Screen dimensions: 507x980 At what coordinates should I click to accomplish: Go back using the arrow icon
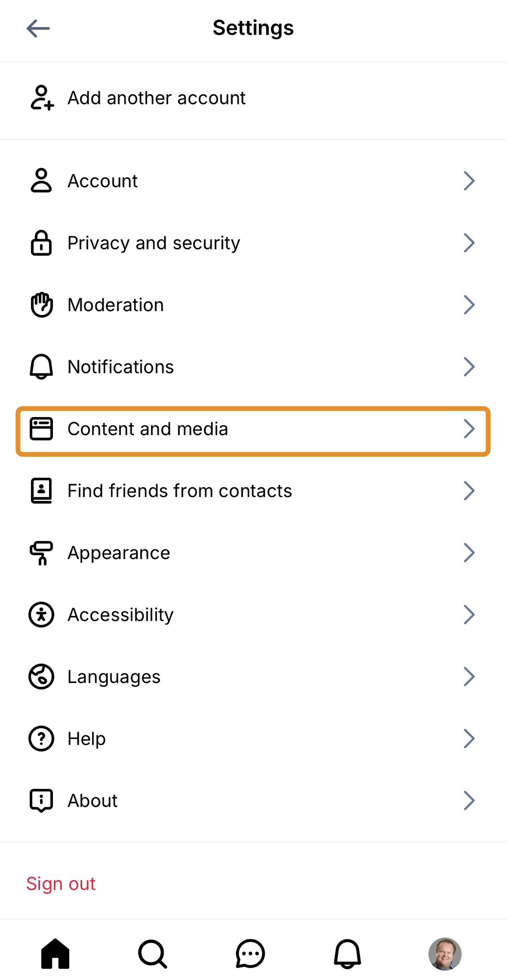click(x=38, y=28)
